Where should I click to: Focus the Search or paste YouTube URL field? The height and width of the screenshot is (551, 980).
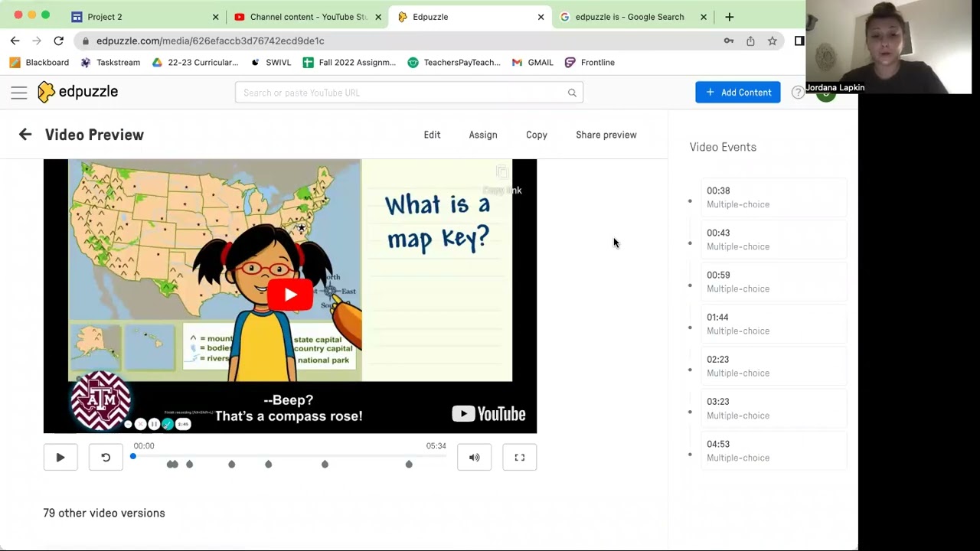click(410, 93)
